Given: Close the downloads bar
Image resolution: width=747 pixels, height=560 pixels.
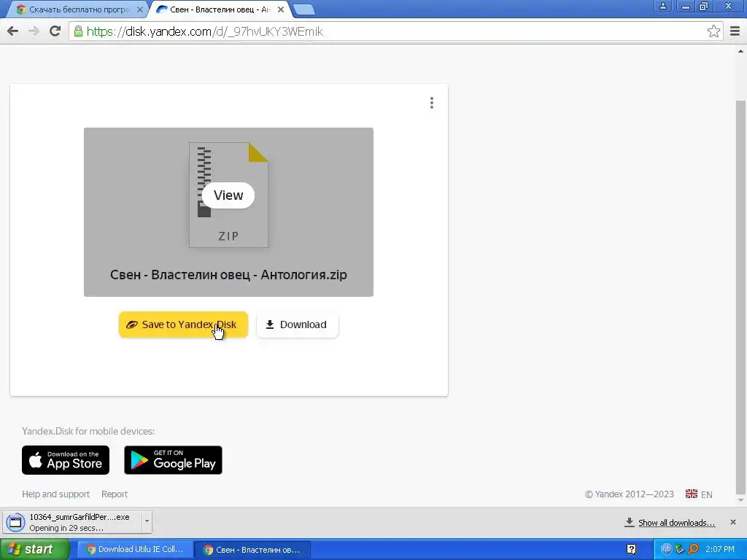Looking at the screenshot, I should coord(732,522).
